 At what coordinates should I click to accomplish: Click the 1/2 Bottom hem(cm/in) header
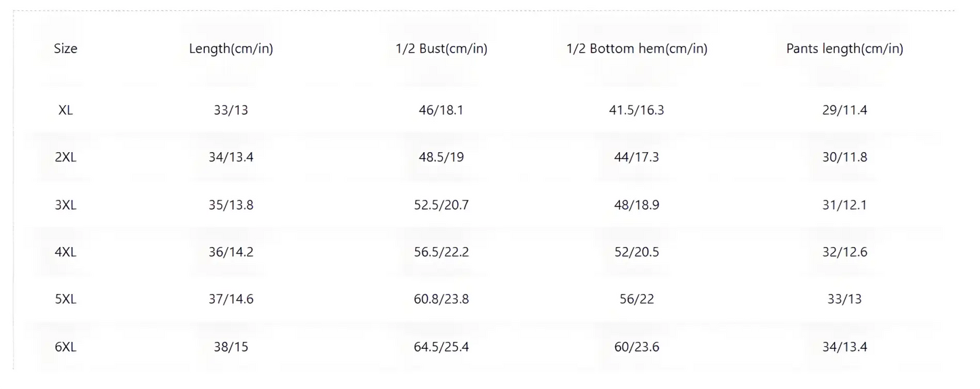[x=636, y=49]
